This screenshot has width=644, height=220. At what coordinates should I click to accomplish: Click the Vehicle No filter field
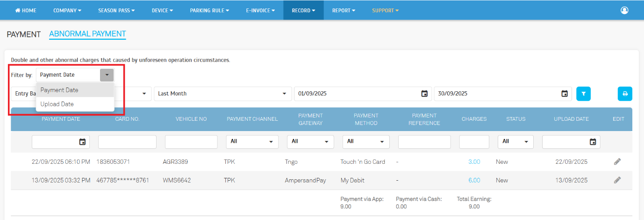pos(191,142)
